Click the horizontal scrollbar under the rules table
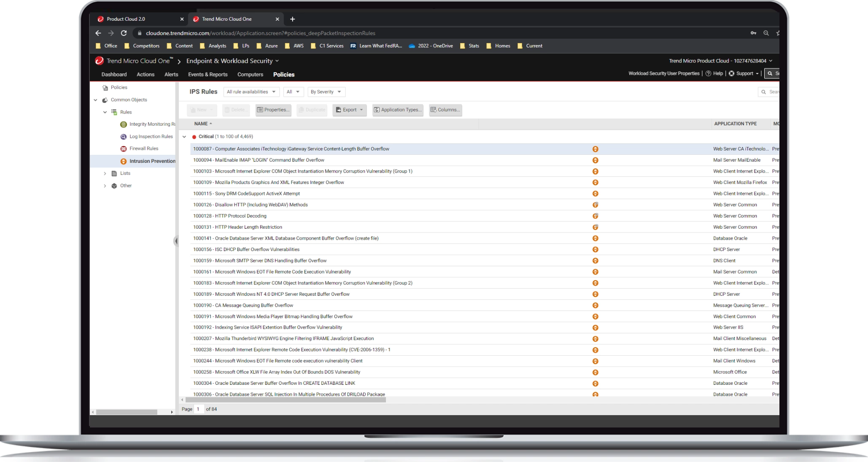 286,400
